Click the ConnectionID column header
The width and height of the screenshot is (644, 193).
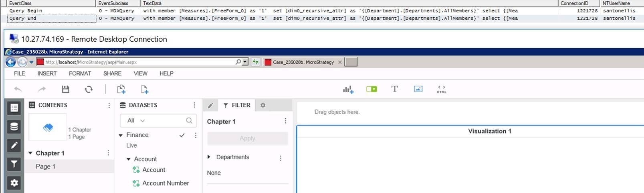(x=579, y=3)
